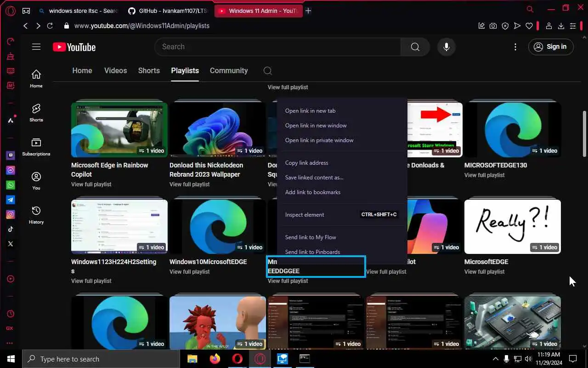Choose 'Inspect element' from context menu

pos(342,215)
